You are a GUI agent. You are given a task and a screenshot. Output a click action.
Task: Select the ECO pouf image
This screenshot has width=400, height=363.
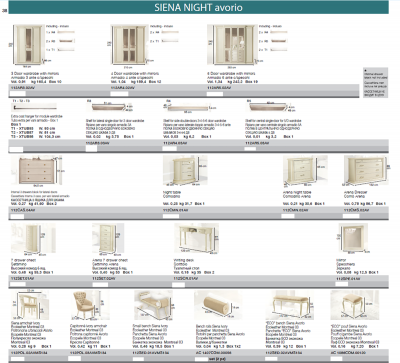[x=354, y=305]
